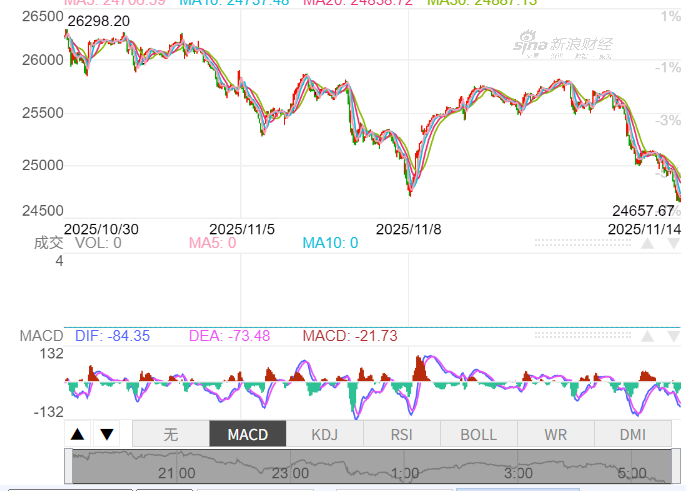The image size is (686, 491).
Task: Click the left handle of the range slider
Action: click(x=68, y=466)
